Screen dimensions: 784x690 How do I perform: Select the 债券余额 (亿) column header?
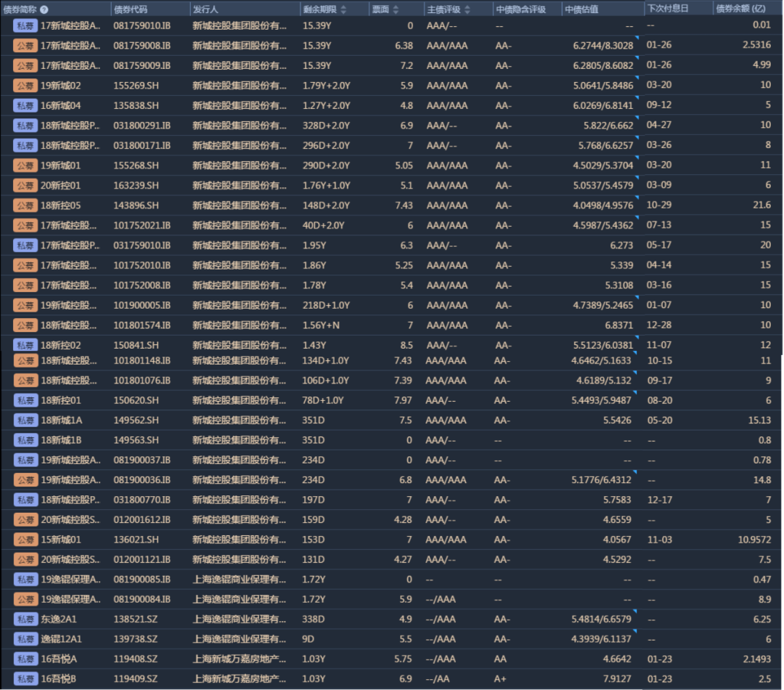coord(740,9)
